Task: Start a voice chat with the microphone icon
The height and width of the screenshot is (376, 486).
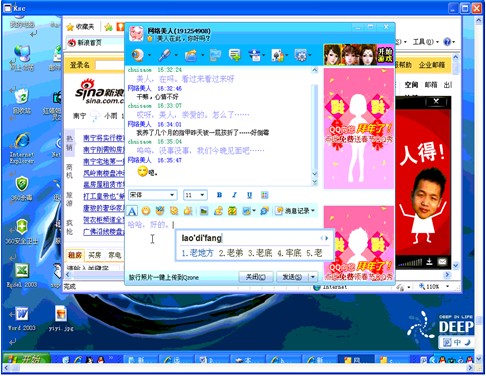Action: [164, 55]
